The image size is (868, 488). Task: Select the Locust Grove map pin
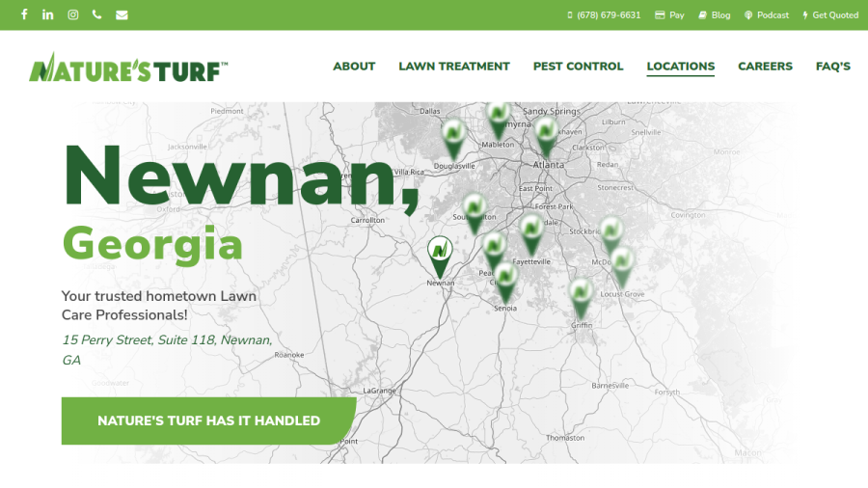tap(622, 267)
